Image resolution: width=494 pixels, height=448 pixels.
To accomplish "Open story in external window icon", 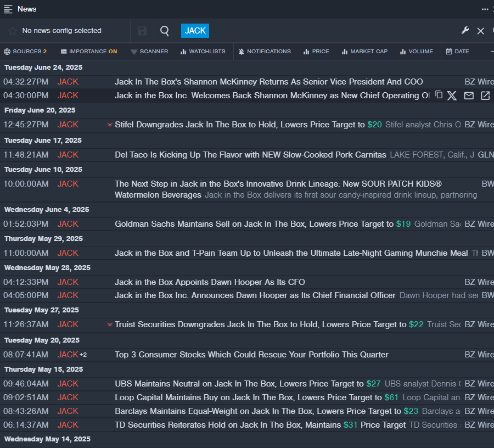I will pyautogui.click(x=485, y=96).
